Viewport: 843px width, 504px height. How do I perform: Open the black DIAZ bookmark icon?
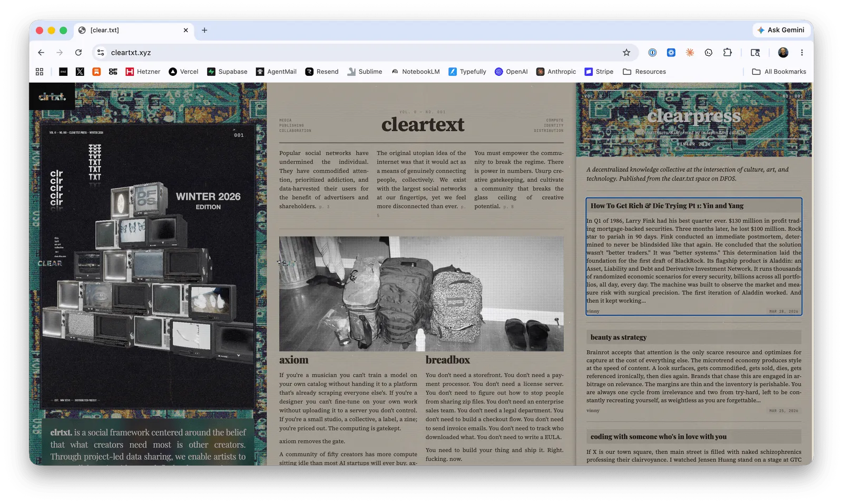pyautogui.click(x=63, y=72)
